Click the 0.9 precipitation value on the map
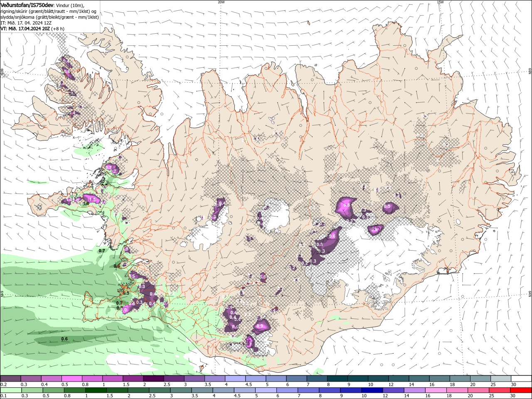The height and width of the screenshot is (399, 532). [260, 327]
